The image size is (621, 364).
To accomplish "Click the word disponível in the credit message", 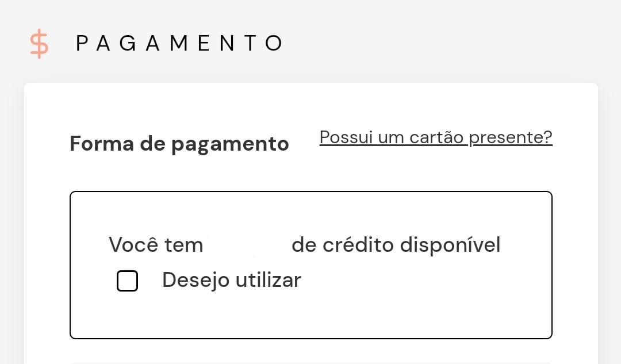I will click(x=450, y=245).
